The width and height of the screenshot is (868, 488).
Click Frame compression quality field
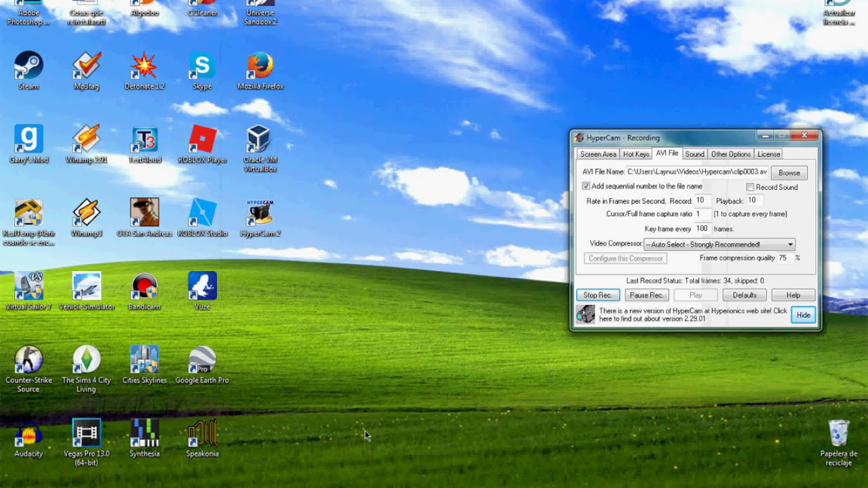[x=785, y=258]
